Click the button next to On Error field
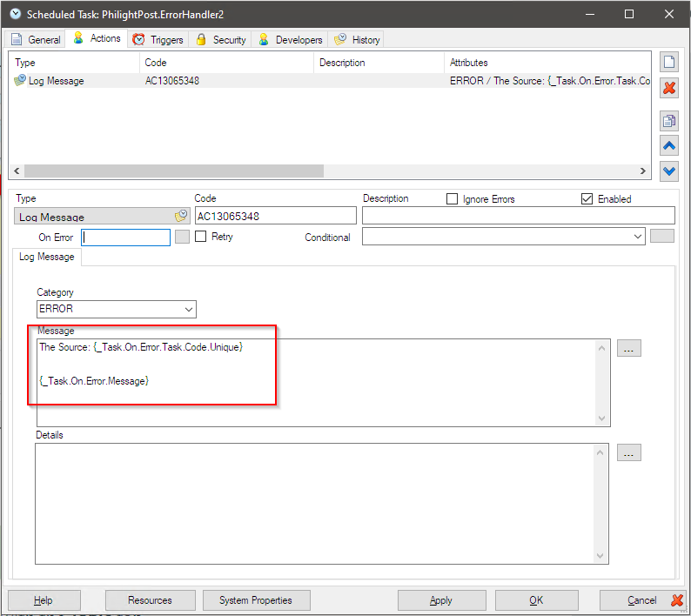Image resolution: width=691 pixels, height=616 pixels. [x=182, y=237]
